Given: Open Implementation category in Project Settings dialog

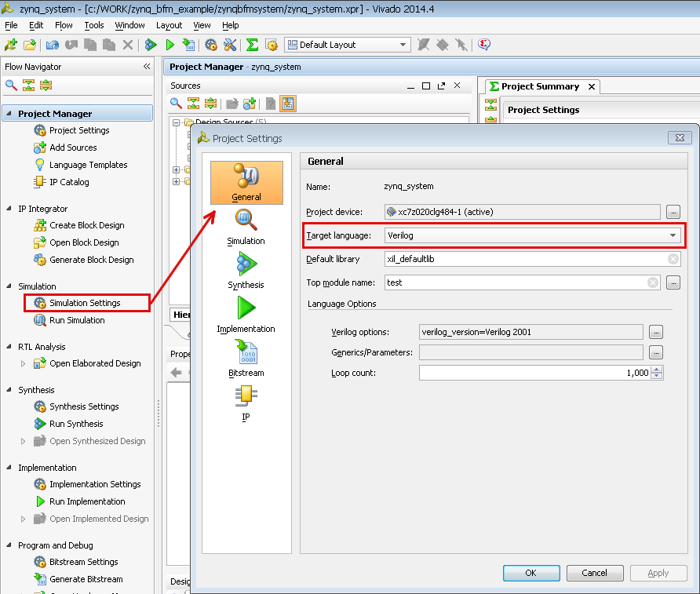Looking at the screenshot, I should pyautogui.click(x=246, y=315).
